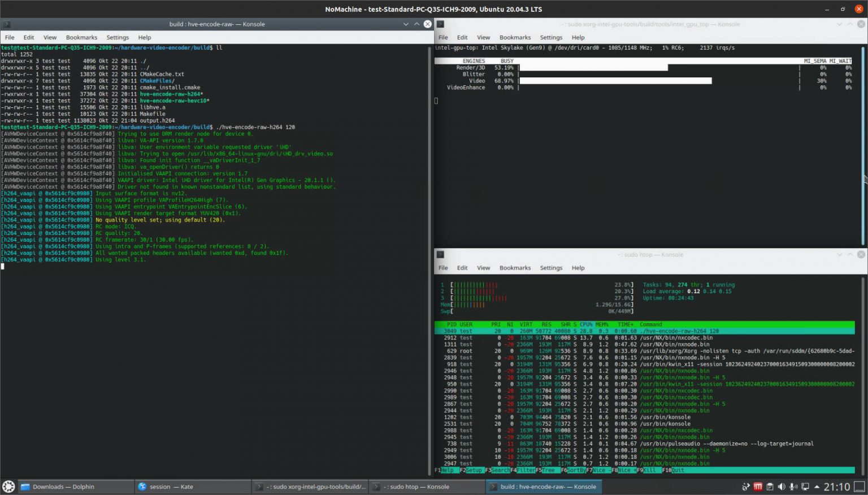Click F6 SortBy in htop function bar

574,470
